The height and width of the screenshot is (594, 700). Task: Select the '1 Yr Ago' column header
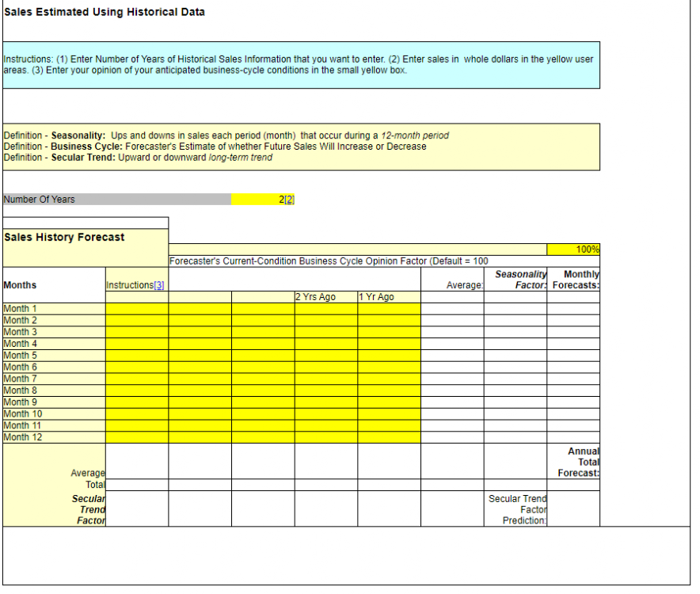[376, 297]
